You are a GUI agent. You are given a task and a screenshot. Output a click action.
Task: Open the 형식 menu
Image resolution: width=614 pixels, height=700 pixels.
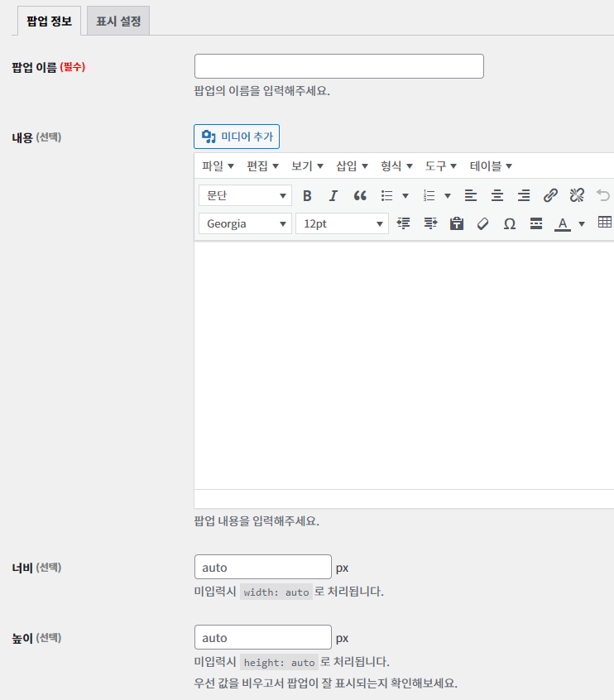[396, 166]
